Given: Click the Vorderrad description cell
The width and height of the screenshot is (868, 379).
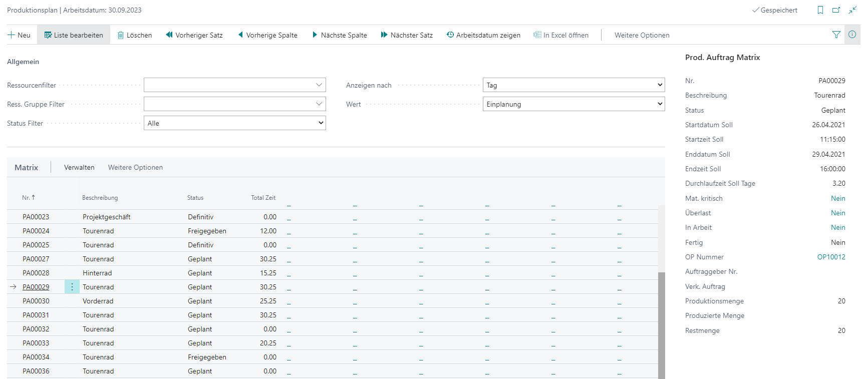Looking at the screenshot, I should (x=98, y=301).
